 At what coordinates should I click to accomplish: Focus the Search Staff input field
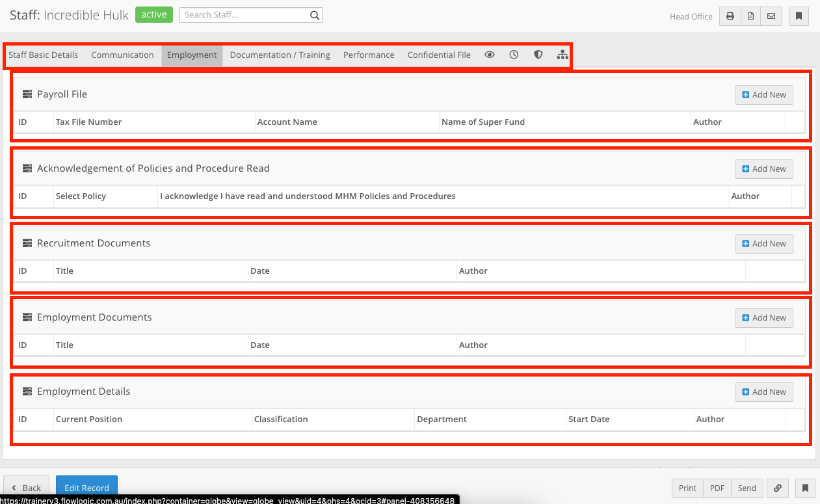[x=244, y=15]
